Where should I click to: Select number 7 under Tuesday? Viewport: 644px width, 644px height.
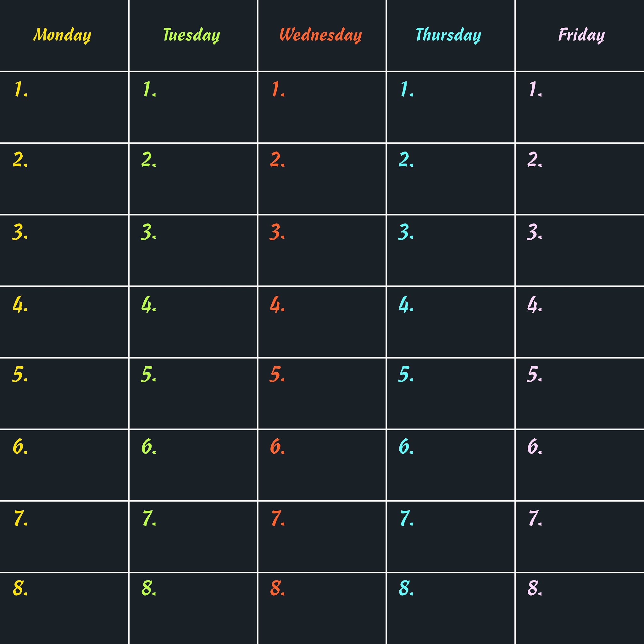(148, 518)
